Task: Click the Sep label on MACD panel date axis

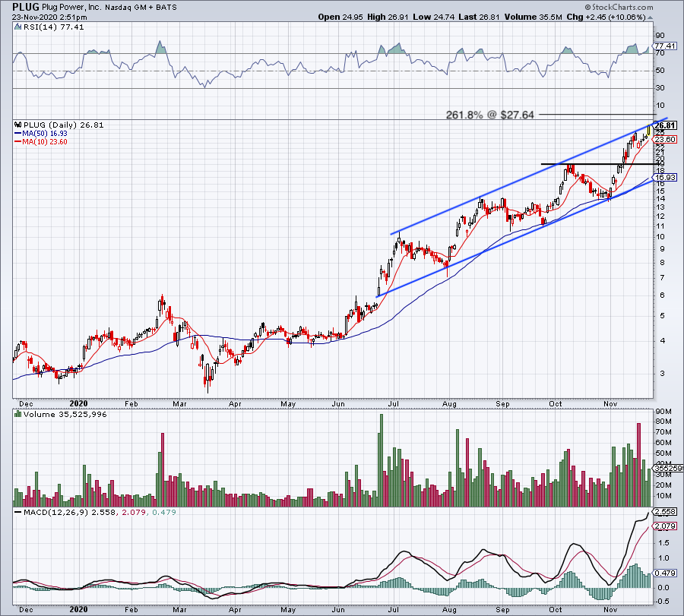Action: click(502, 609)
